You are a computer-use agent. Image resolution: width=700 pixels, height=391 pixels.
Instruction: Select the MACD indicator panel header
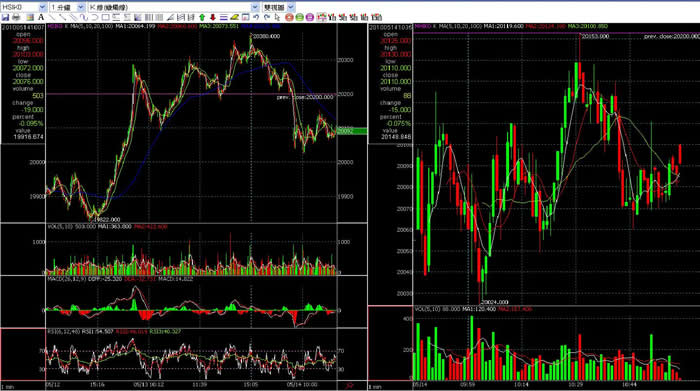point(120,279)
